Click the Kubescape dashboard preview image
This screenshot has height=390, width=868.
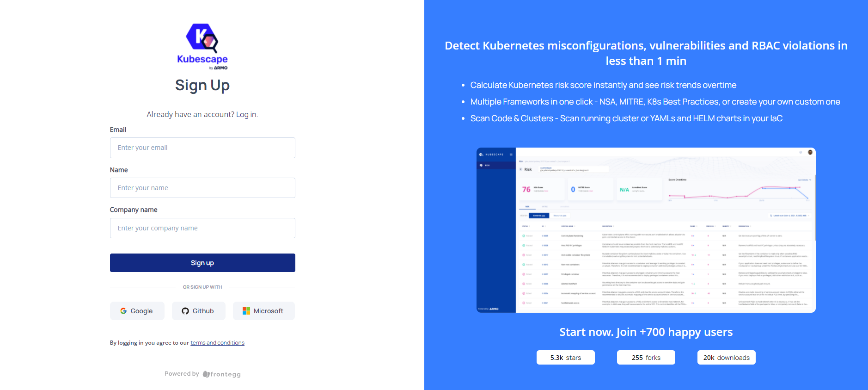click(646, 230)
